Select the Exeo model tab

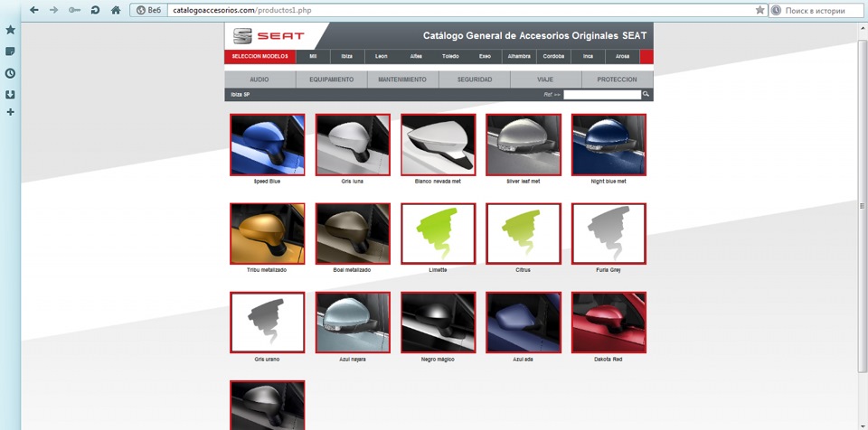(485, 56)
